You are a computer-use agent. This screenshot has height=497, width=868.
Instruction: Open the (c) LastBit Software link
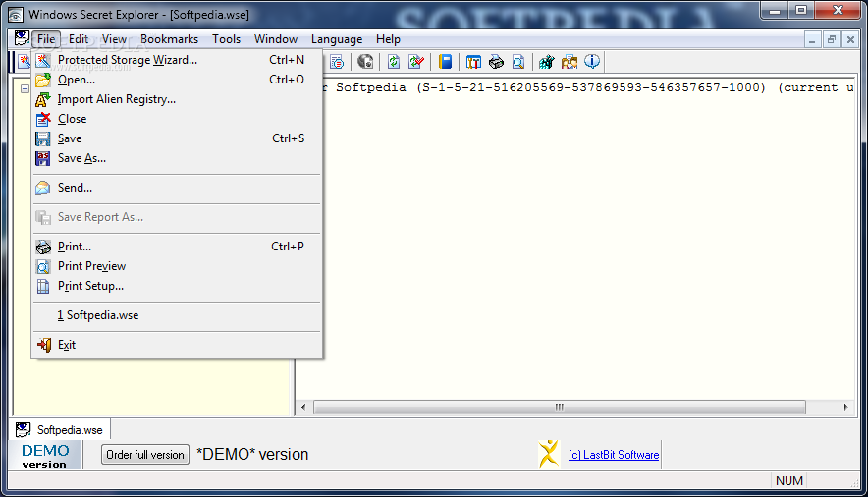(614, 455)
